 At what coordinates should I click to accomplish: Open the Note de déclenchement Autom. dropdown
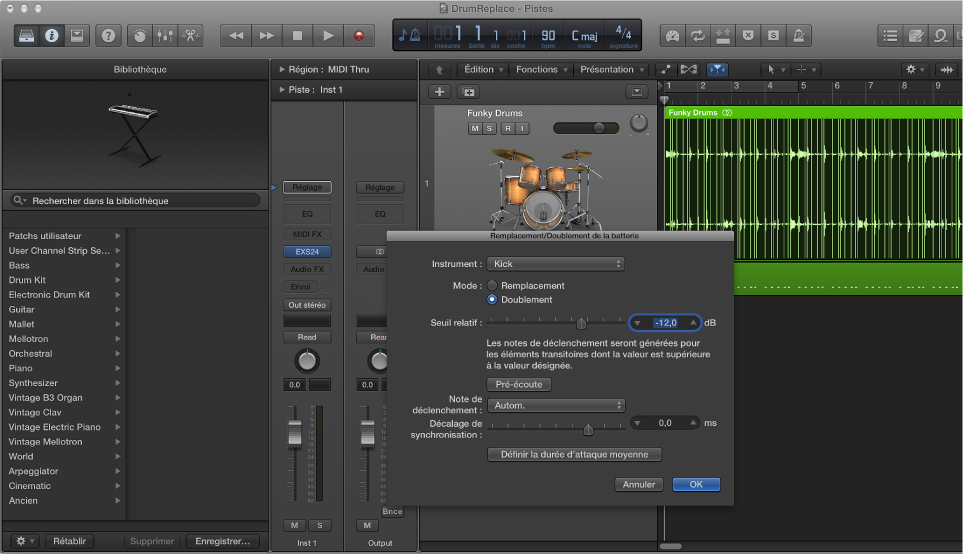pyautogui.click(x=555, y=406)
